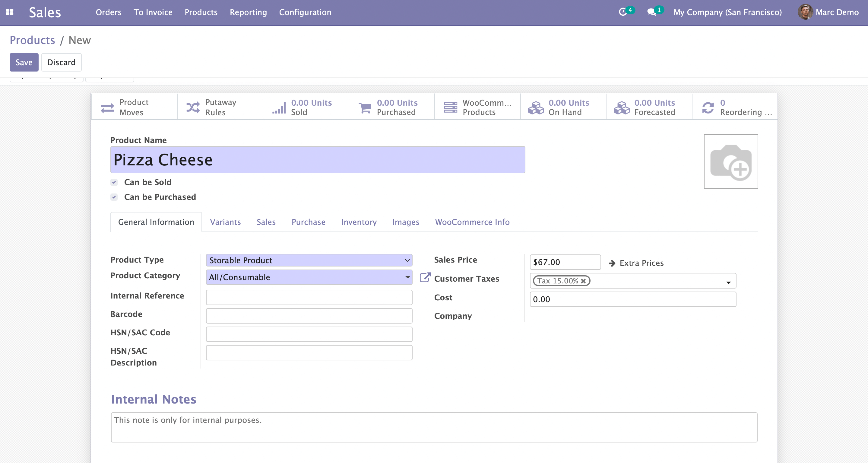Viewport: 868px width, 463px height.
Task: Click the product image placeholder
Action: [x=730, y=161]
